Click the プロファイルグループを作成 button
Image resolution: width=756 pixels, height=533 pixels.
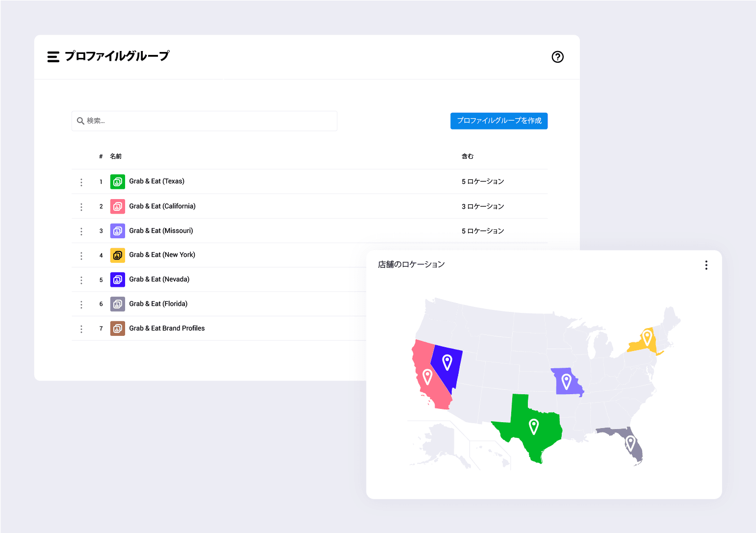point(498,121)
